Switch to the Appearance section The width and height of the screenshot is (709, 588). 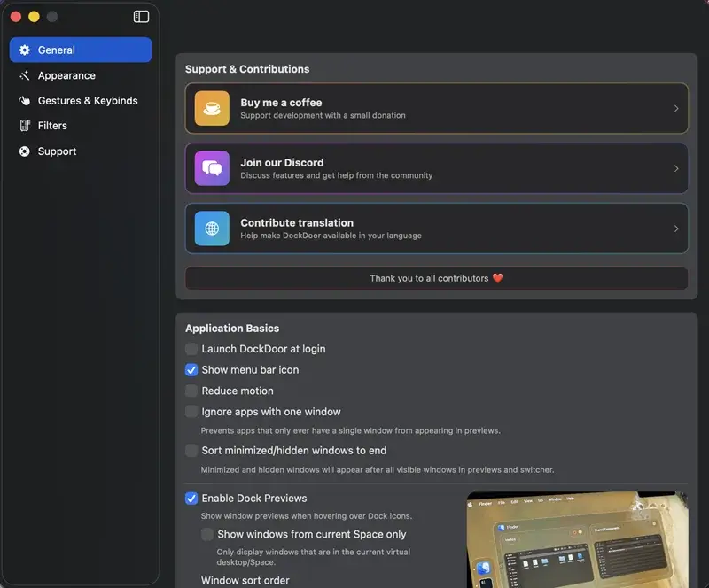click(66, 76)
